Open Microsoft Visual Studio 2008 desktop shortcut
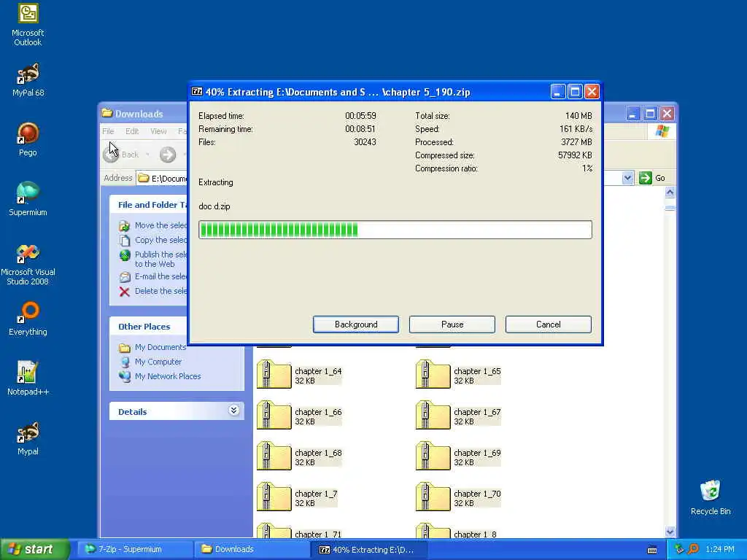747x560 pixels. [28, 265]
